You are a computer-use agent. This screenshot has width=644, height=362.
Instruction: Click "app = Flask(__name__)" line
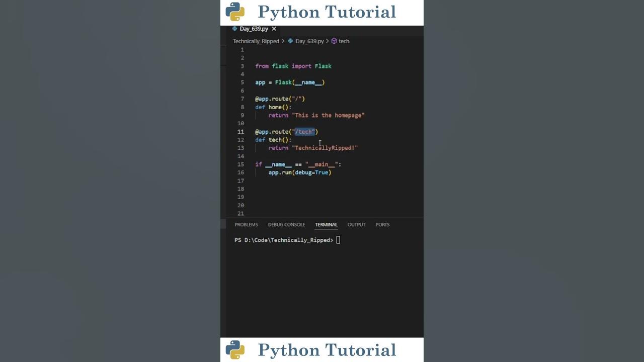pos(290,82)
